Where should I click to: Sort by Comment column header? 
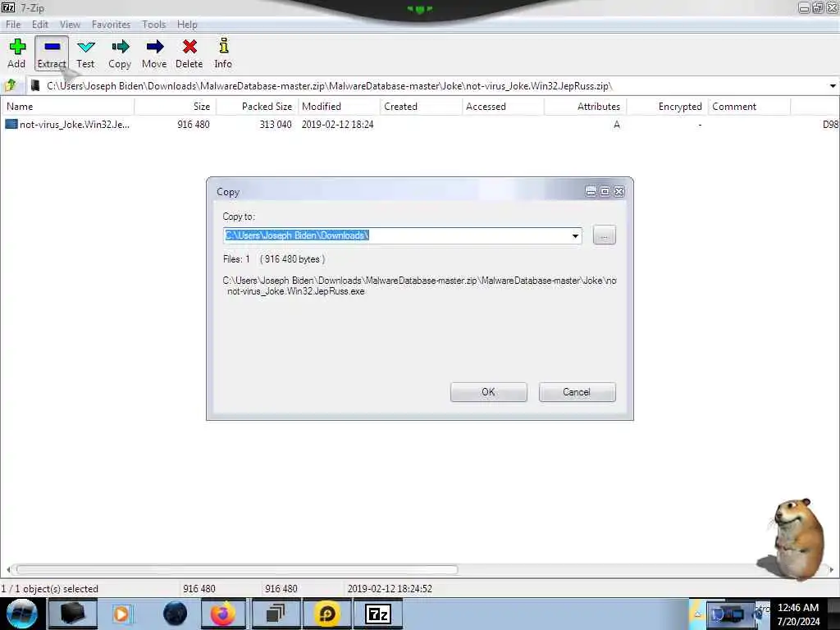pos(750,107)
